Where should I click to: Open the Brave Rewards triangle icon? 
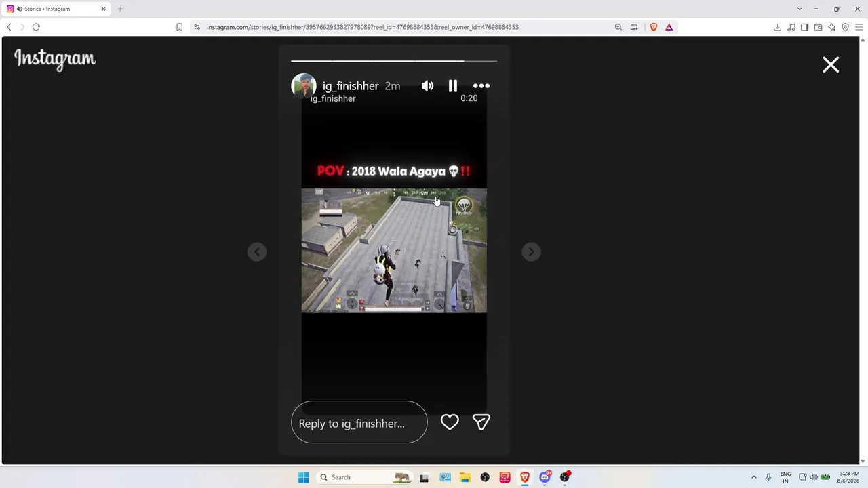point(669,27)
